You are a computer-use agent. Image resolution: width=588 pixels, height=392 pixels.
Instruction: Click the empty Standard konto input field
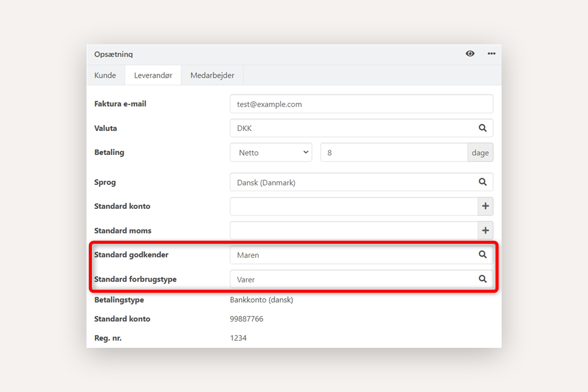tap(353, 206)
